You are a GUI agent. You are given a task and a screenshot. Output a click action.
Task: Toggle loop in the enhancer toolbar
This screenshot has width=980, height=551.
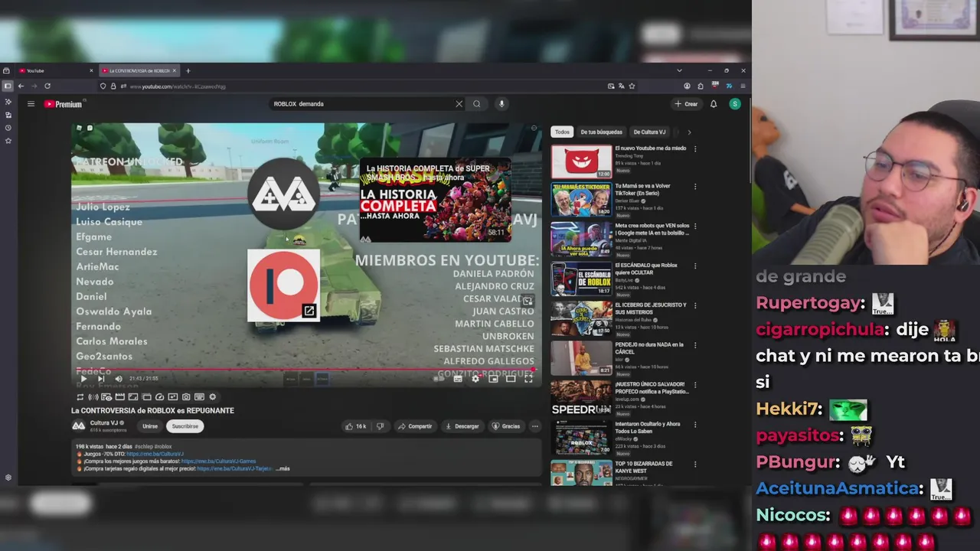[x=80, y=397]
